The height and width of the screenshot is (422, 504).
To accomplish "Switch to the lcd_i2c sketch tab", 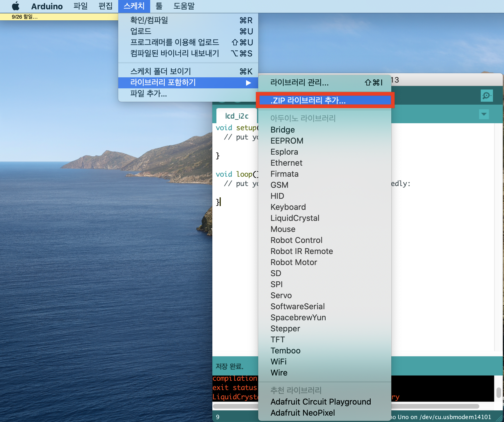I will pos(237,116).
